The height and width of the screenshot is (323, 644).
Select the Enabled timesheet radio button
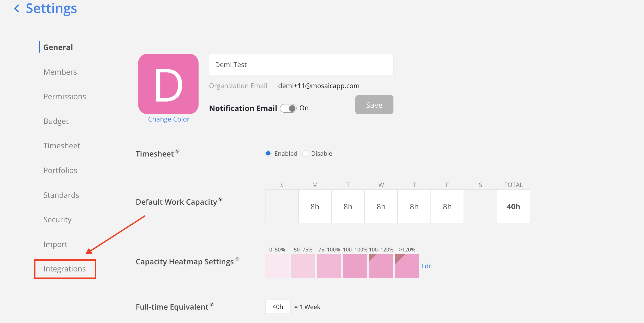[268, 154]
